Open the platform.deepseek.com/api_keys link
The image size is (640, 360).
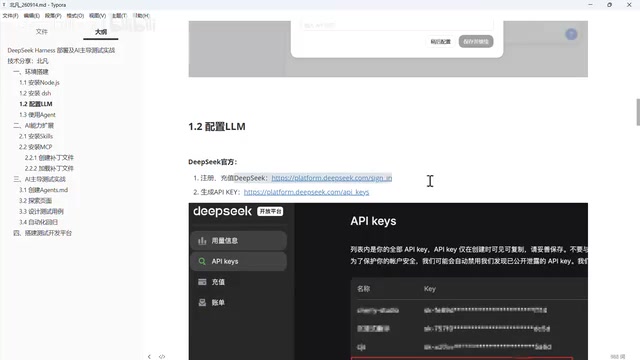(307, 192)
